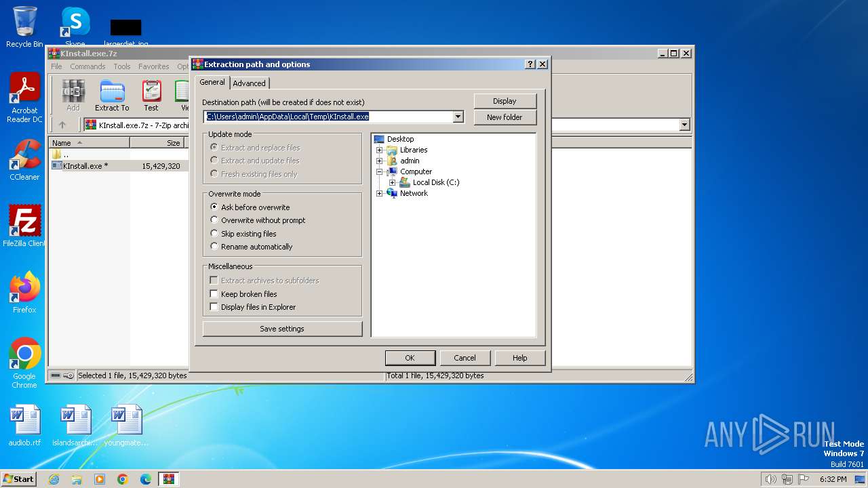Click the Save settings button
The height and width of the screenshot is (488, 868).
coord(282,329)
